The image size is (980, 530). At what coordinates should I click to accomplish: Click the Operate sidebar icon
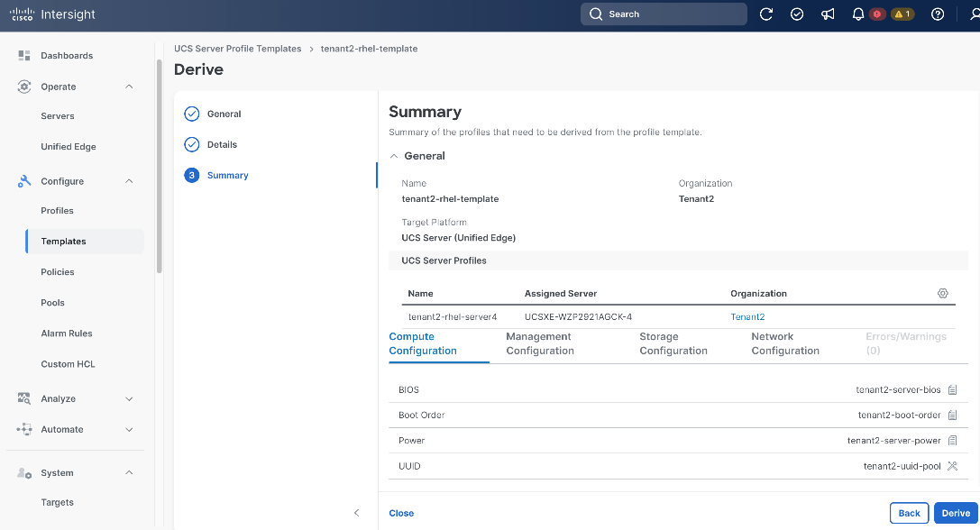[24, 87]
